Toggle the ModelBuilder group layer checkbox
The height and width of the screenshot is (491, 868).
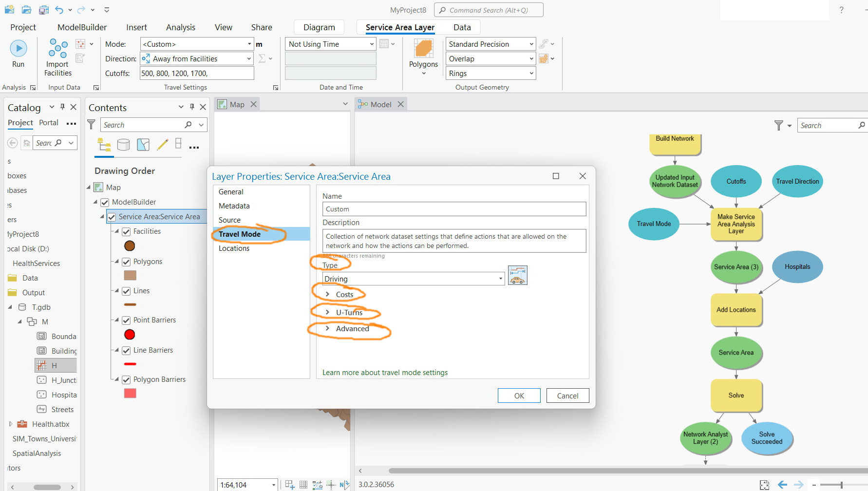coord(105,202)
